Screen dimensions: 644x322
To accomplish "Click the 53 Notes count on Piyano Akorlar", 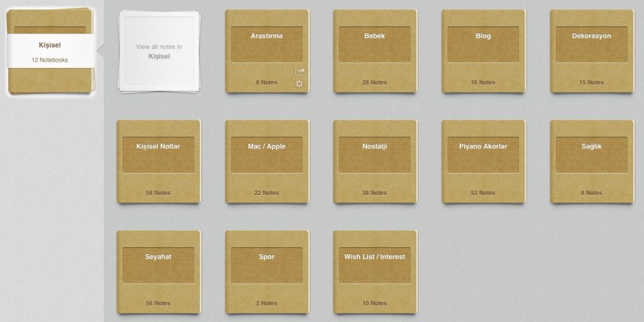I will (x=483, y=193).
